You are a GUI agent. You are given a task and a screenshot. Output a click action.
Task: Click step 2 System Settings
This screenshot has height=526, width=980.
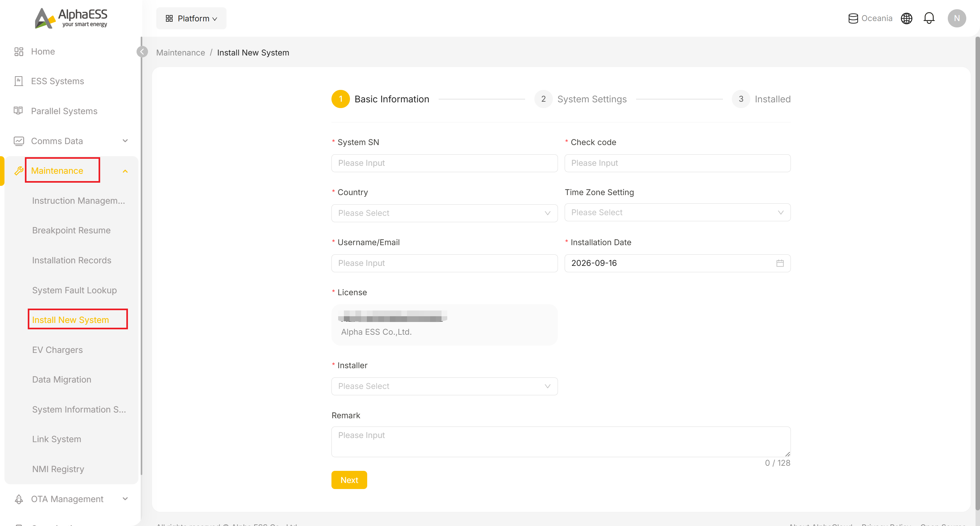(580, 99)
